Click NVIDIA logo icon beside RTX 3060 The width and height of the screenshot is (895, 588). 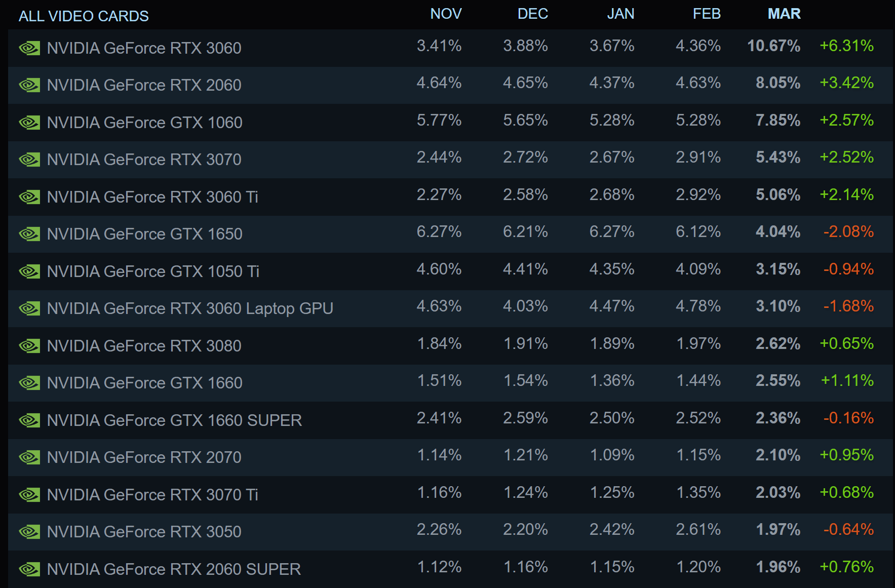pyautogui.click(x=29, y=48)
